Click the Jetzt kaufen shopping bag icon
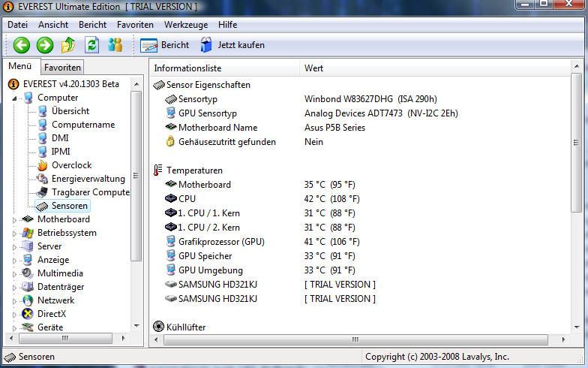This screenshot has width=588, height=368. 205,45
